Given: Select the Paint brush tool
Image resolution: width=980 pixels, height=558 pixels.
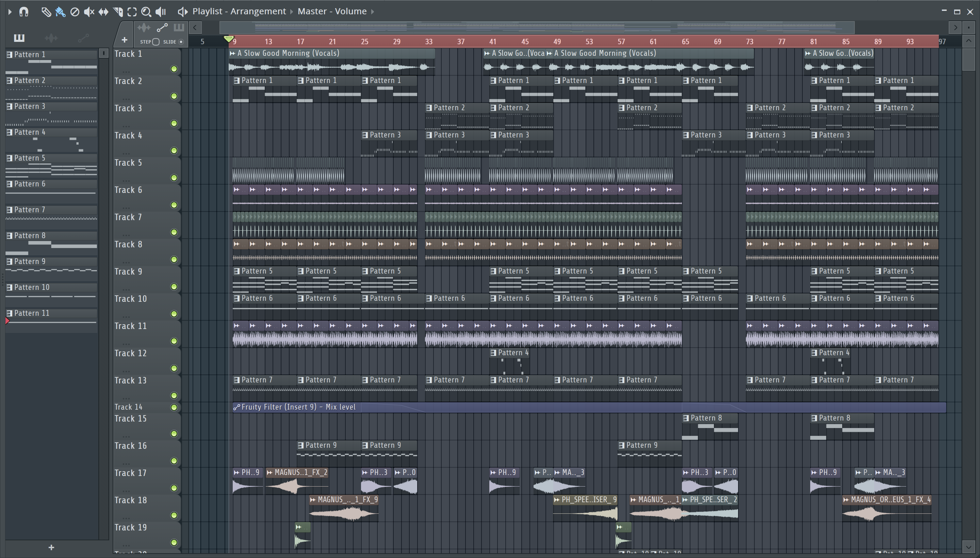Looking at the screenshot, I should pyautogui.click(x=60, y=12).
